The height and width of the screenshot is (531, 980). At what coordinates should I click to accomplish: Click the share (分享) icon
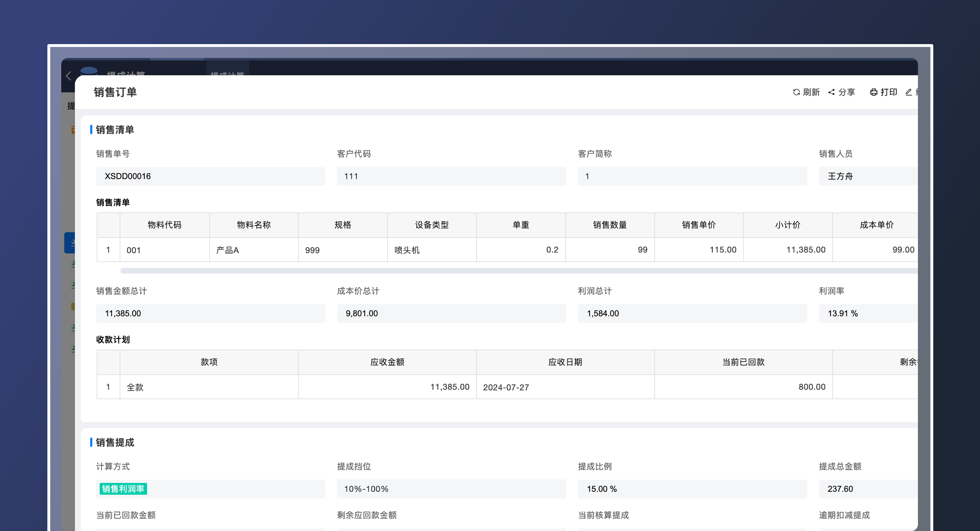tap(832, 92)
